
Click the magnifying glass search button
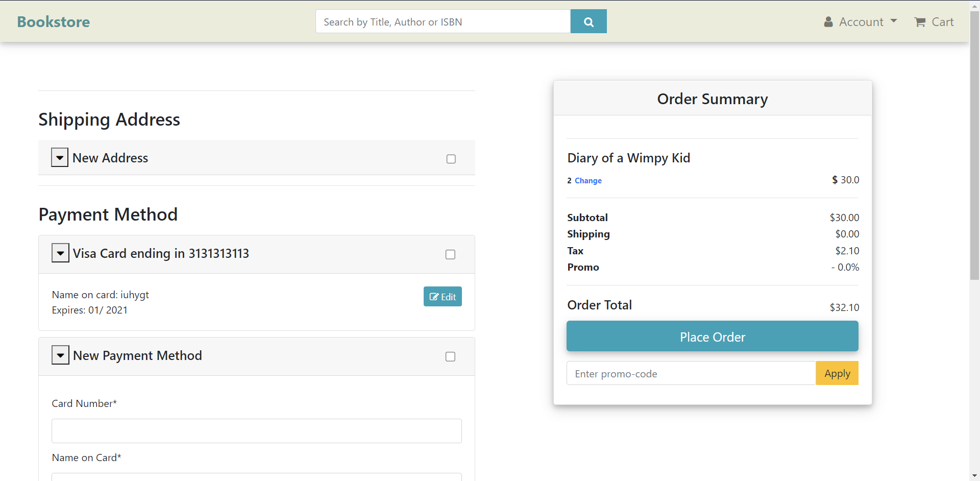tap(588, 21)
